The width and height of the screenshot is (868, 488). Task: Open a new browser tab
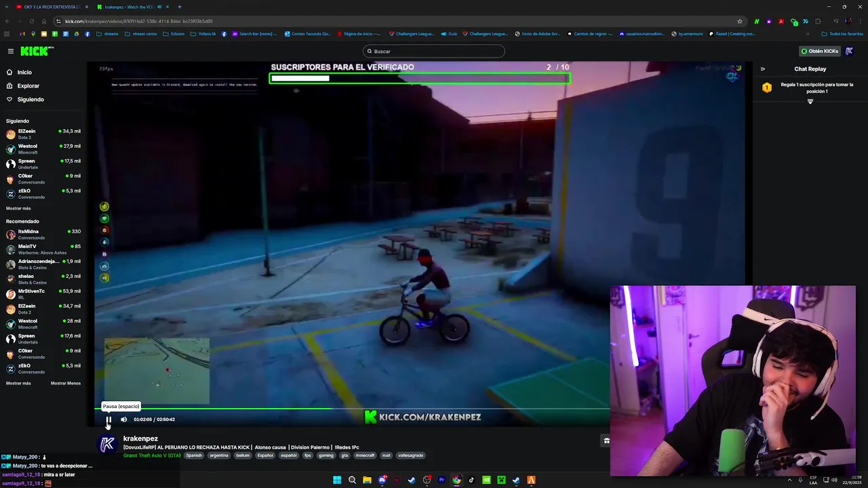pyautogui.click(x=179, y=7)
